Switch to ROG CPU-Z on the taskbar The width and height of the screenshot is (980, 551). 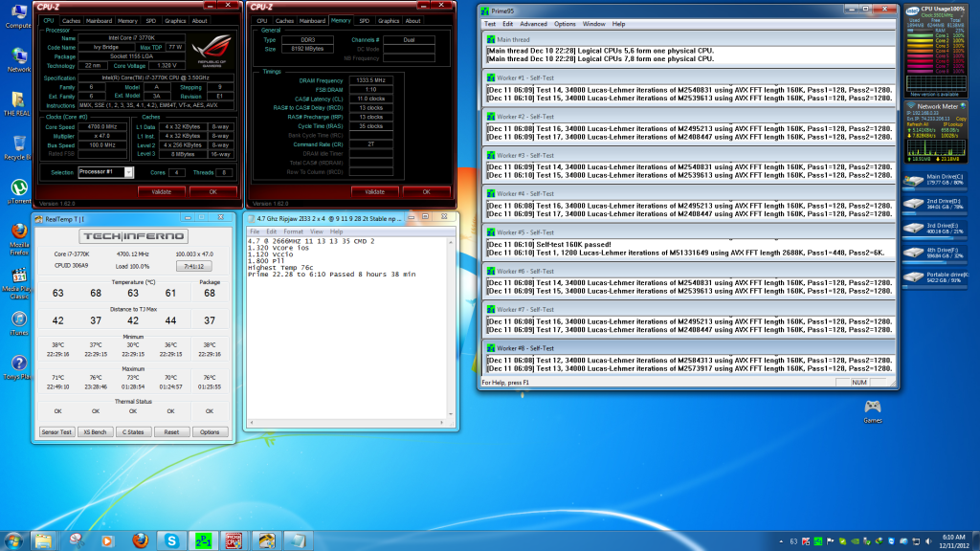coord(234,541)
